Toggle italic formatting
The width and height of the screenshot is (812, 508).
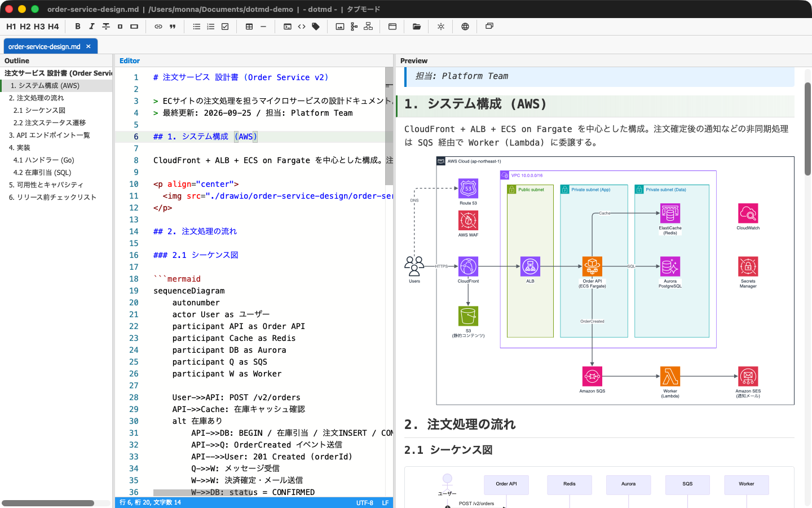92,27
